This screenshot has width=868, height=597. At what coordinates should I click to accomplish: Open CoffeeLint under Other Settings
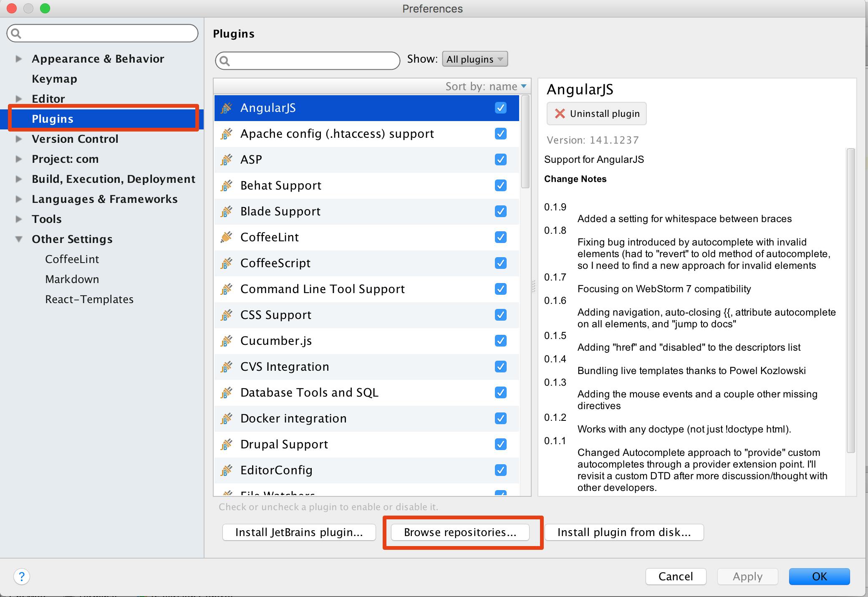(72, 259)
